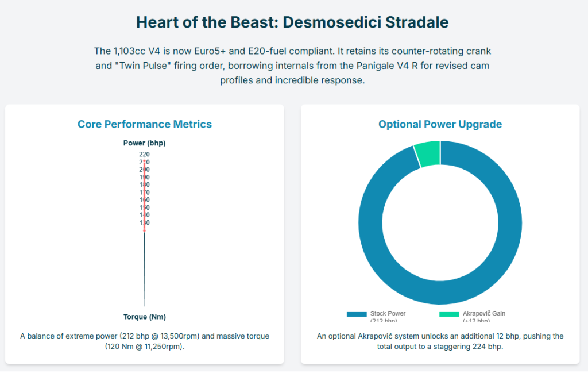Screen dimensions: 588x373
Task: Click the 212 bhp power and torque caption
Action: click(144, 341)
